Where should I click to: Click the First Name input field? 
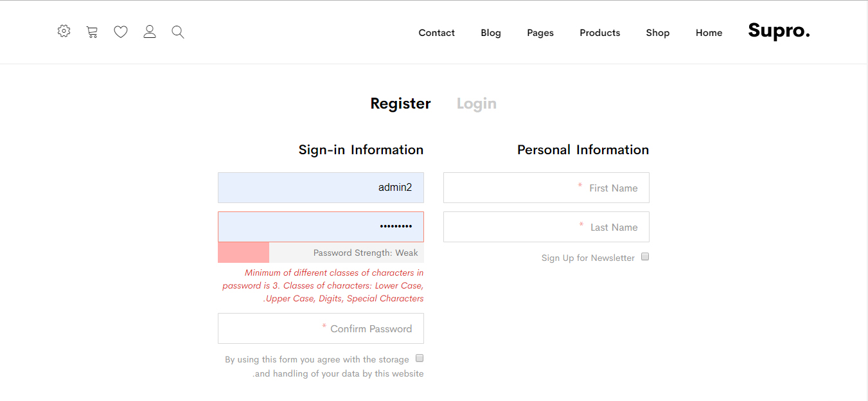[546, 188]
